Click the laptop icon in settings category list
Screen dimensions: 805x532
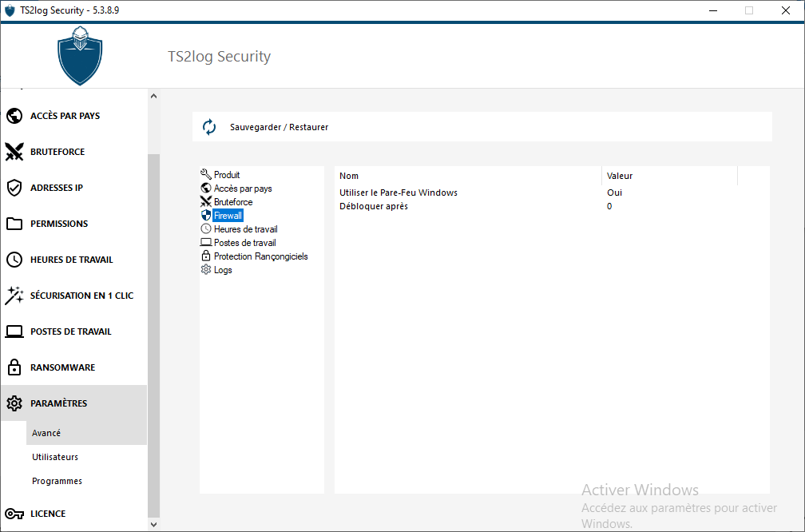(206, 242)
